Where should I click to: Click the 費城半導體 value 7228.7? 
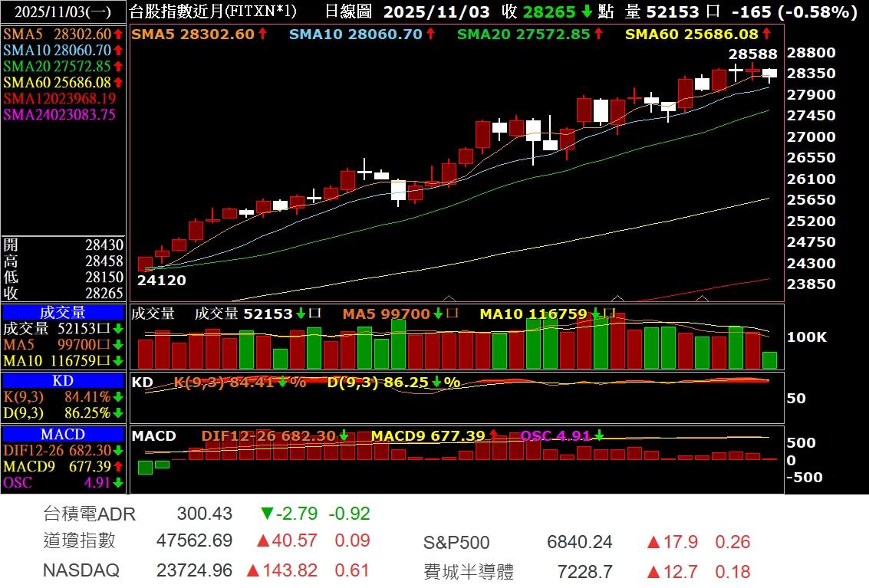584,571
